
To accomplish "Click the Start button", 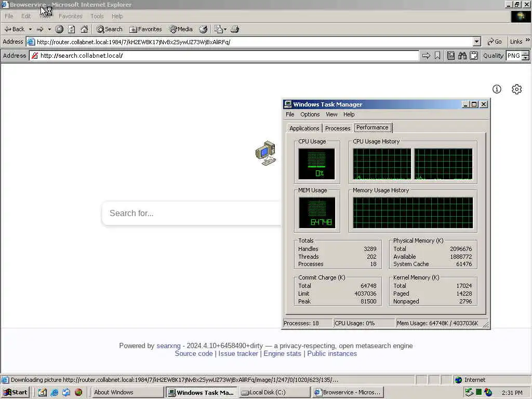I will click(16, 392).
